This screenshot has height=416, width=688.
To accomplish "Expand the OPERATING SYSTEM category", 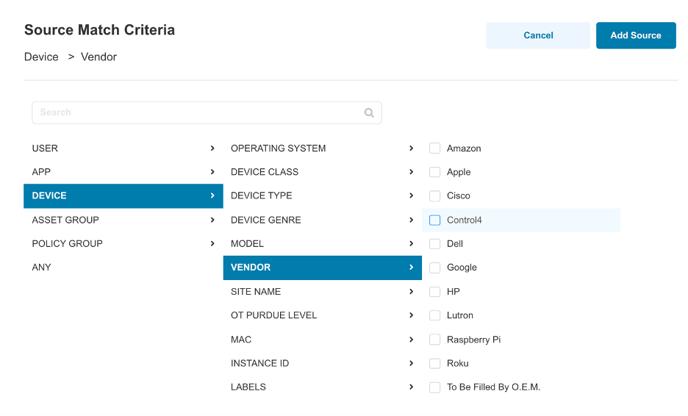I will 322,148.
